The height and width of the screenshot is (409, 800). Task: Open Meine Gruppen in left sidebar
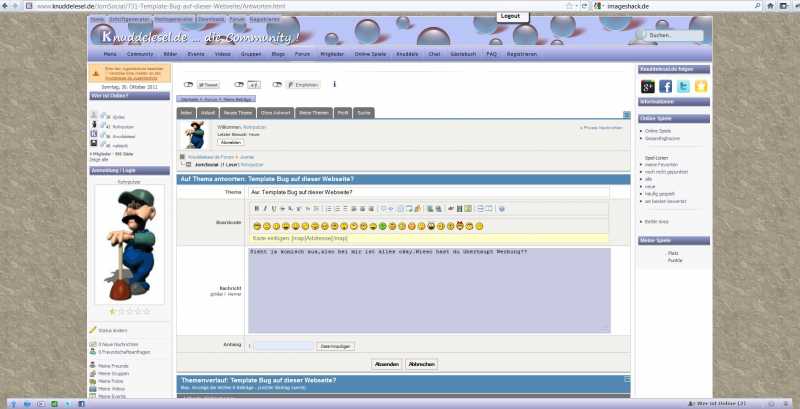[114, 373]
